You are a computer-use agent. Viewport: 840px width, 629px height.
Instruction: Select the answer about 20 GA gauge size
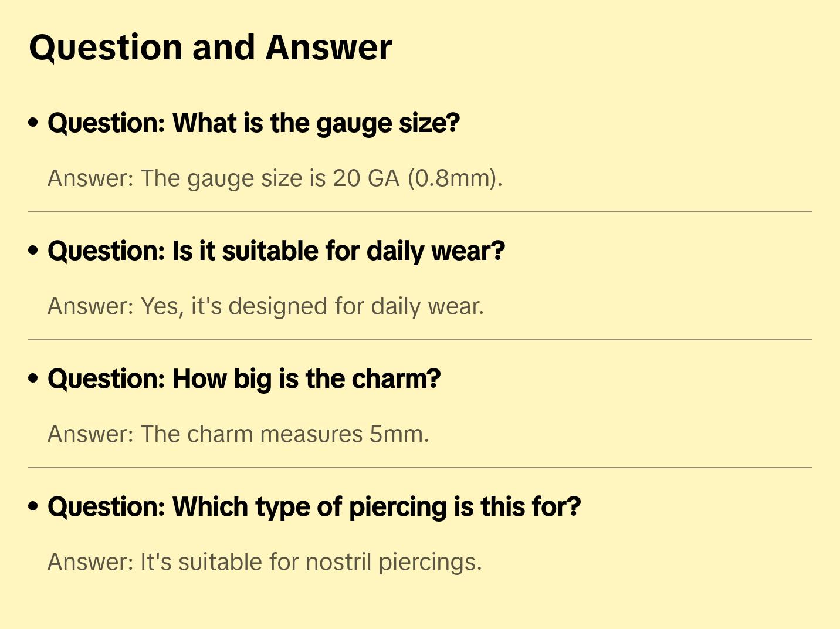(275, 178)
